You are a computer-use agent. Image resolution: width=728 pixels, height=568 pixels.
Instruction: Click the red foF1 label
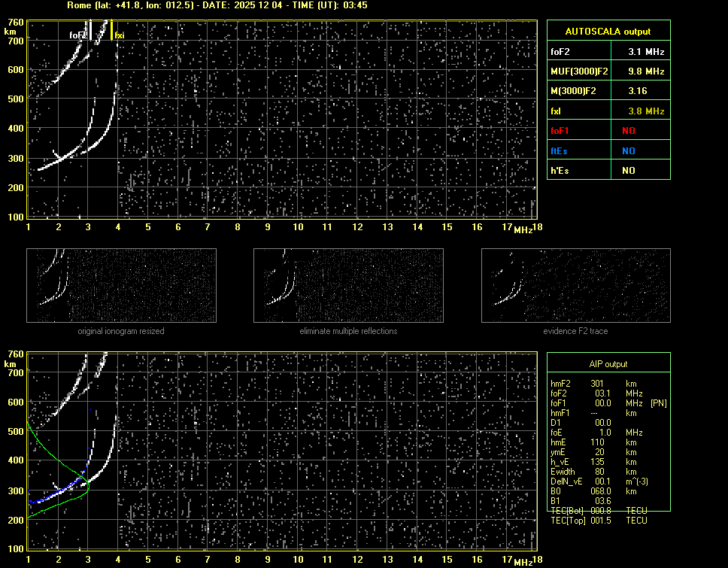coord(560,131)
